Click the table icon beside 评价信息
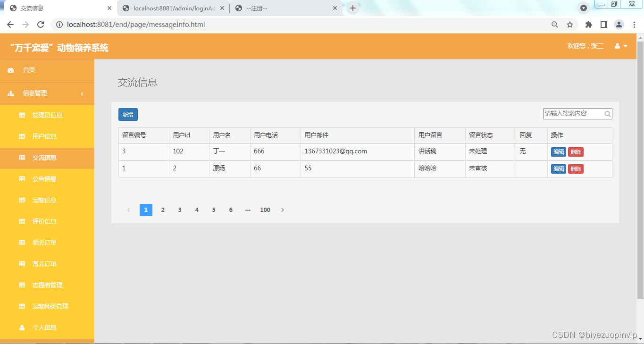644x344 pixels. coord(22,221)
